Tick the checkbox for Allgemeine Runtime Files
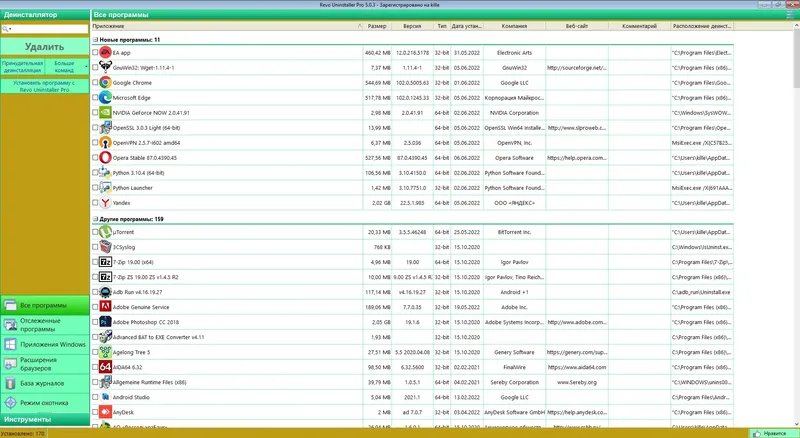The height and width of the screenshot is (438, 800). 95,382
